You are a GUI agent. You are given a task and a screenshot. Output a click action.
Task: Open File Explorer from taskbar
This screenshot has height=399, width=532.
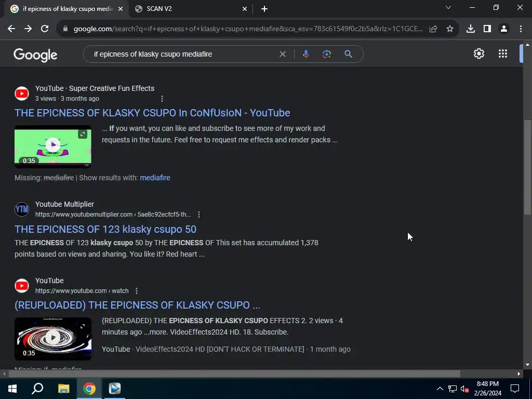click(63, 389)
